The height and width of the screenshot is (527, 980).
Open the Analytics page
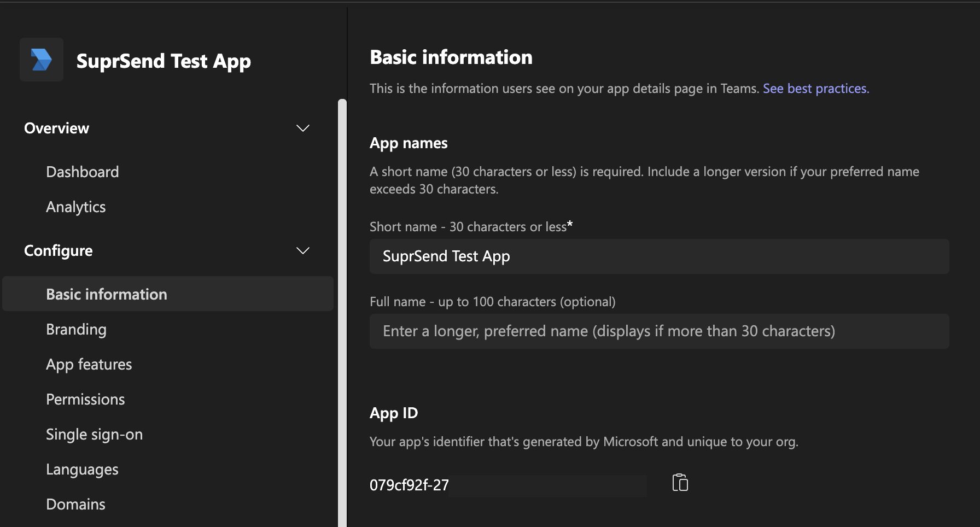pos(76,207)
